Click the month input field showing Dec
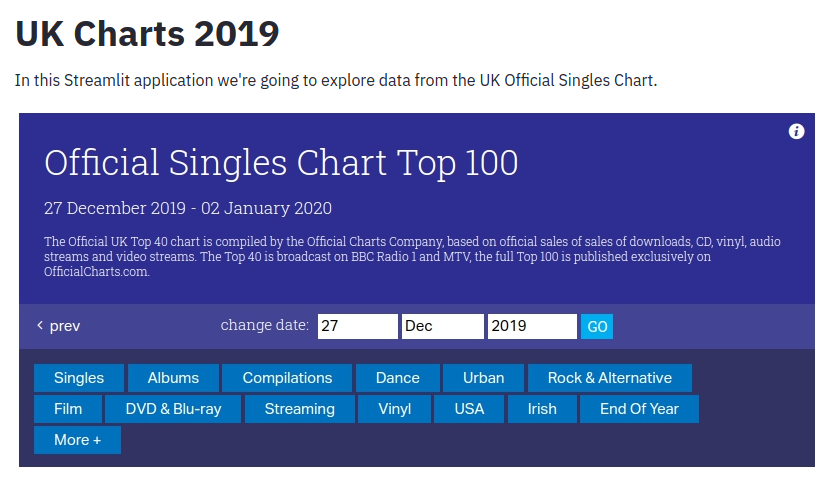The height and width of the screenshot is (485, 821). (x=442, y=326)
